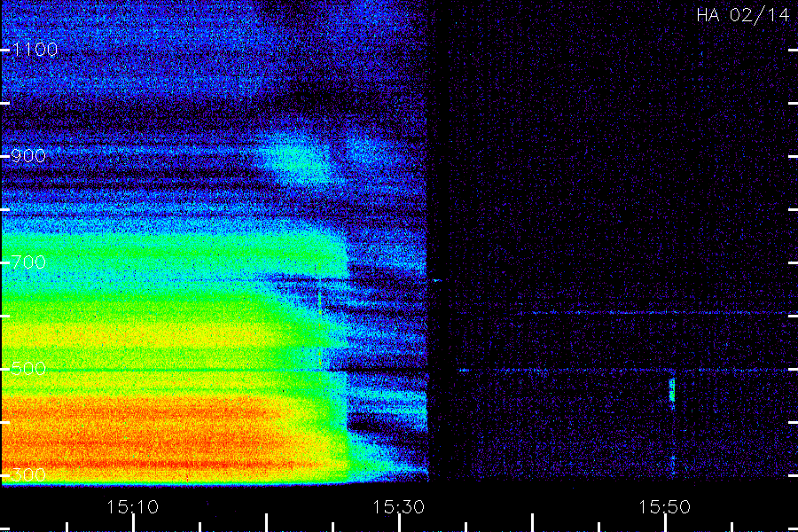798x532 pixels.
Task: Click the 15:30 time axis label
Action: 398,507
